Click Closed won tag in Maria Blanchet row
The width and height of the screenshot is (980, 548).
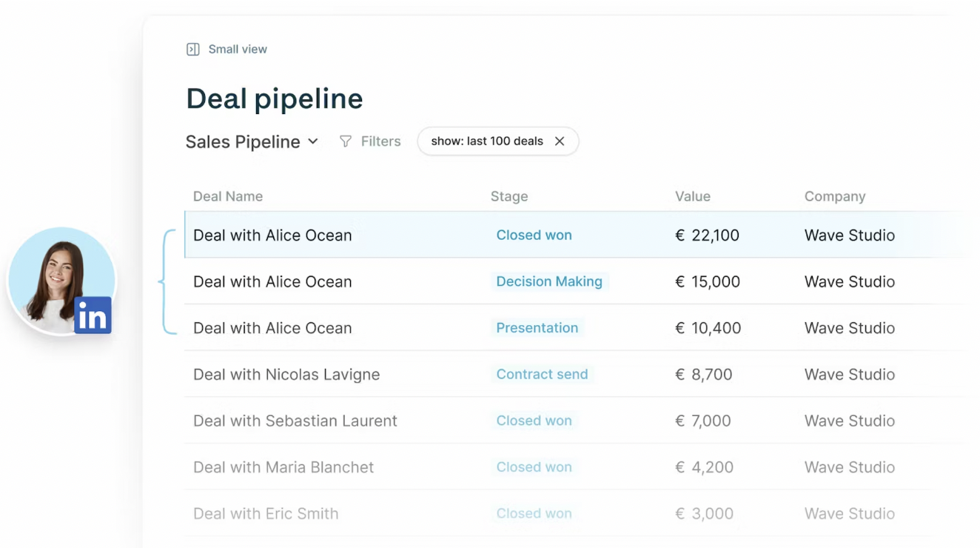(x=534, y=467)
